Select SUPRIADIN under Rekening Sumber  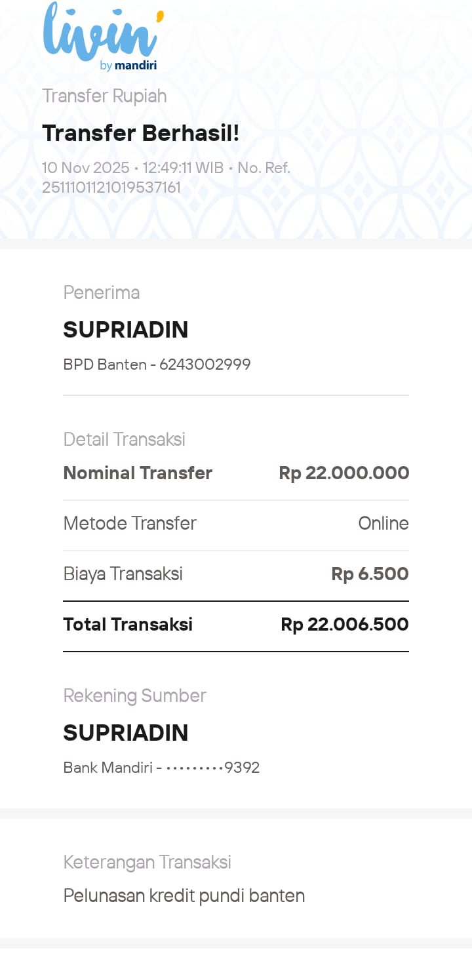[x=125, y=733]
